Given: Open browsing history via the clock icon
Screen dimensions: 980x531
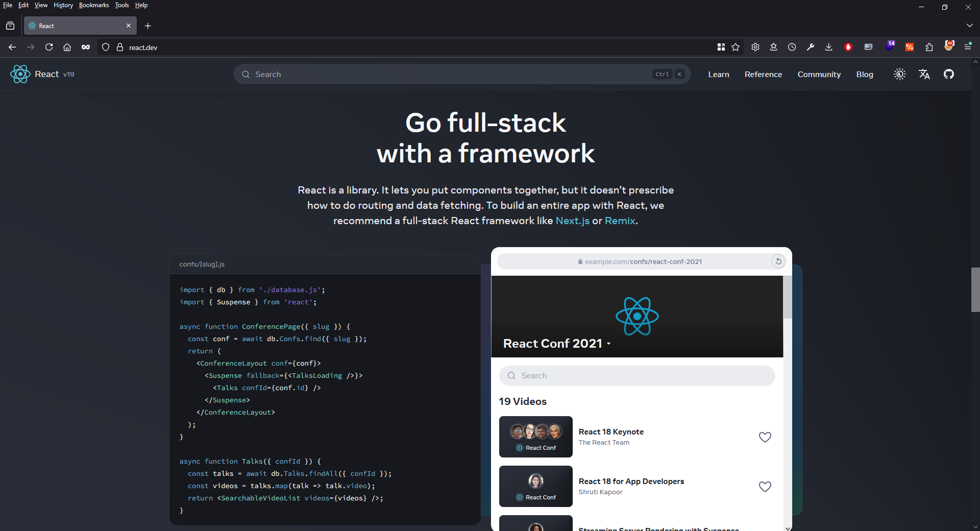Looking at the screenshot, I should pos(792,47).
